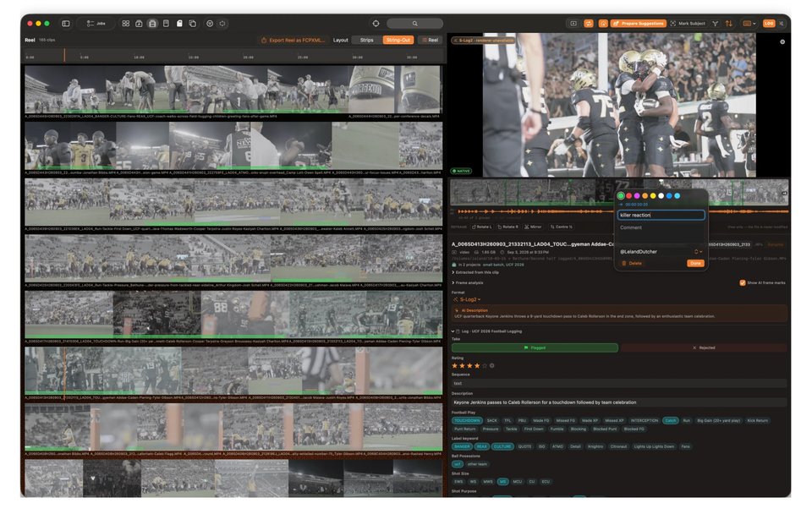
Task: Click the crosshair target icon beside search
Action: (376, 24)
